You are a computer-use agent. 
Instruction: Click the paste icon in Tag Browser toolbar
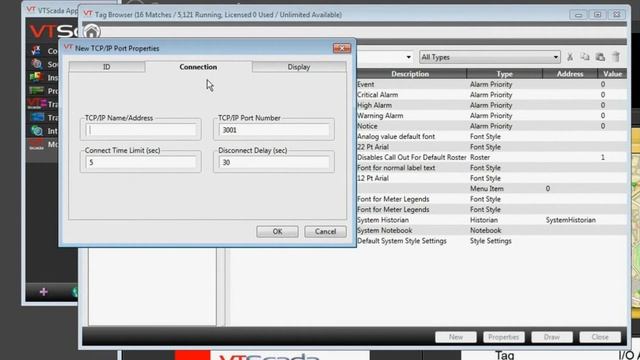[600, 57]
